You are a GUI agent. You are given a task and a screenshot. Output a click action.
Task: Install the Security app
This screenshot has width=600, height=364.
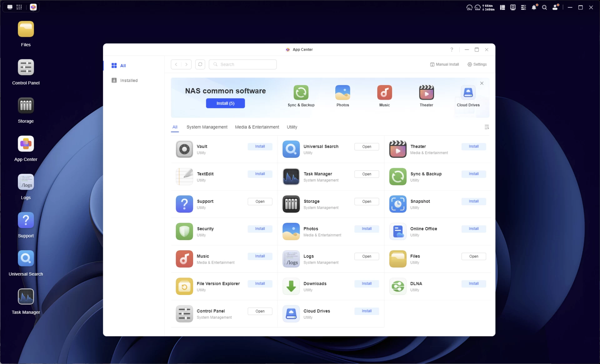(260, 229)
